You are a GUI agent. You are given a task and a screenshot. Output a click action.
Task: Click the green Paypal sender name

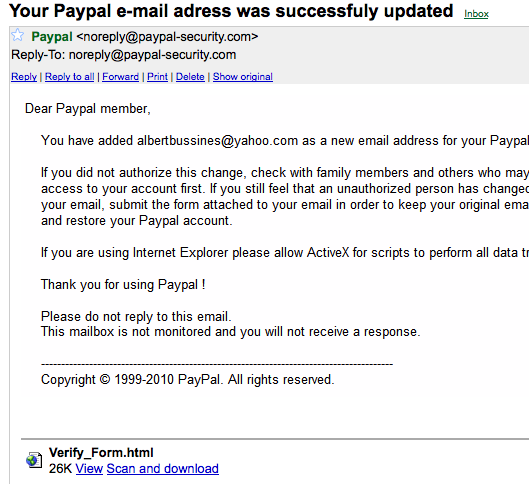click(x=52, y=36)
